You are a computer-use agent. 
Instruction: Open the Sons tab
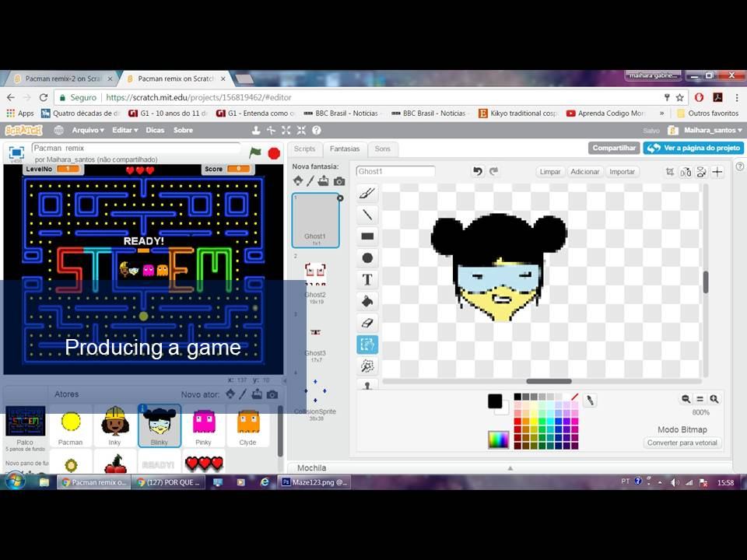tap(383, 149)
